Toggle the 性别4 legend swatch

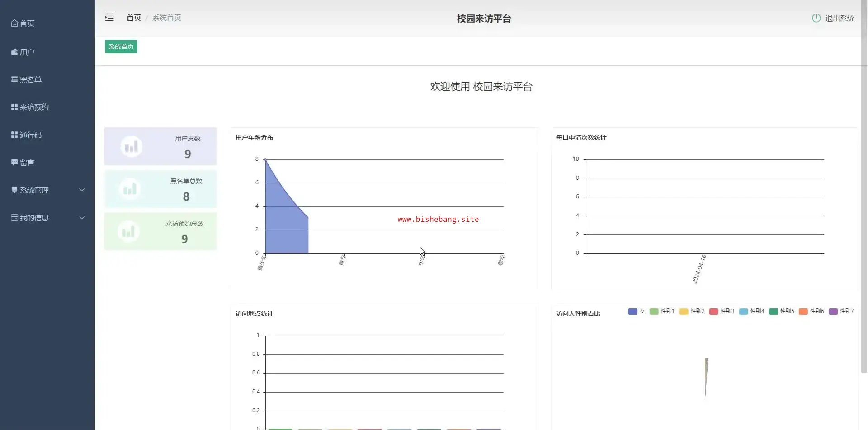pos(744,311)
